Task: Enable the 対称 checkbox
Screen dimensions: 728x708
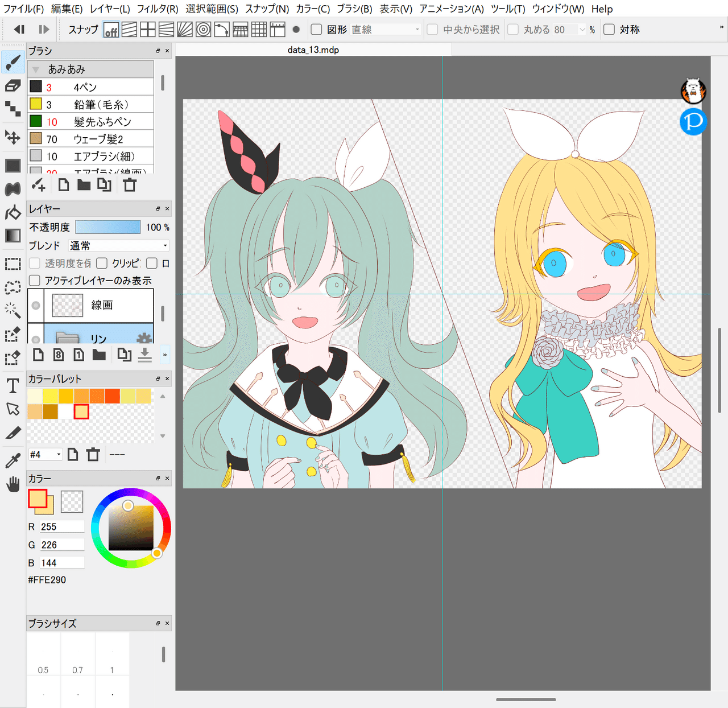Action: pos(609,30)
